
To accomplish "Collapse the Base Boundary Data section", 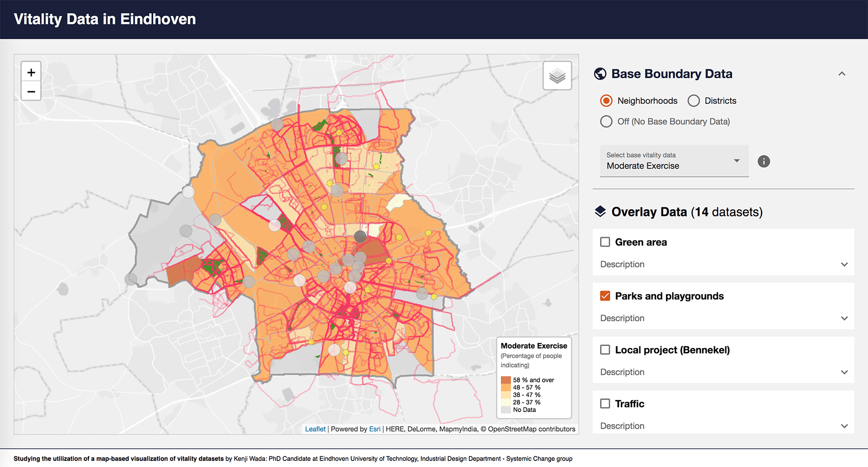I will coord(842,74).
